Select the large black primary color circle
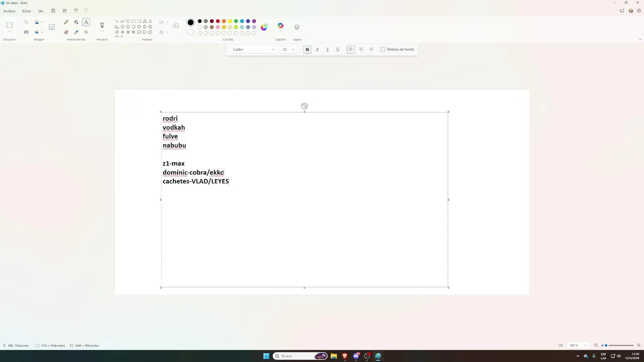Image resolution: width=644 pixels, height=362 pixels. 191,23
